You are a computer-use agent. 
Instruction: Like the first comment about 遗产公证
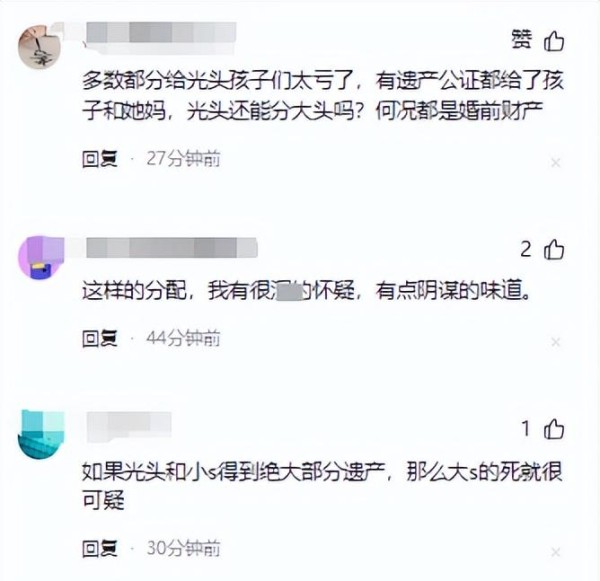pos(554,41)
